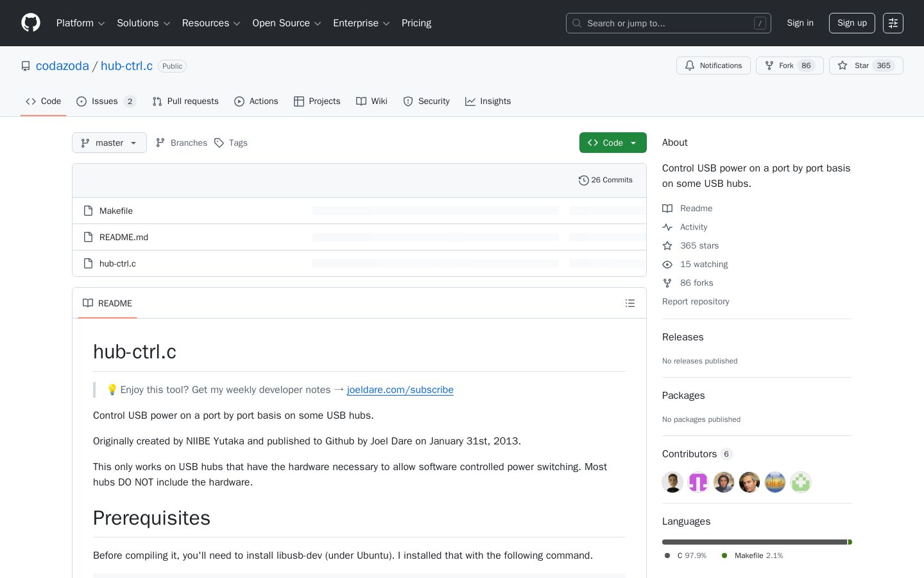This screenshot has height=578, width=924.
Task: Switch to the Issues tab
Action: click(106, 101)
